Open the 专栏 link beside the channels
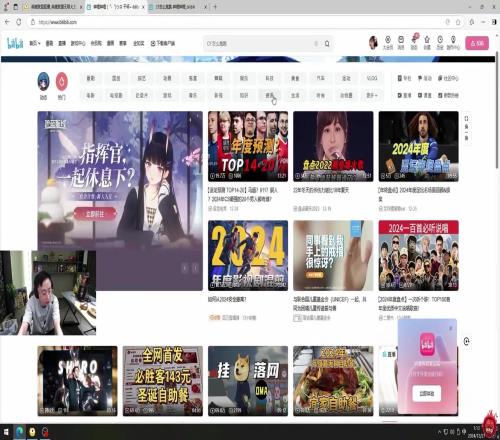The width and height of the screenshot is (500, 440). (405, 78)
